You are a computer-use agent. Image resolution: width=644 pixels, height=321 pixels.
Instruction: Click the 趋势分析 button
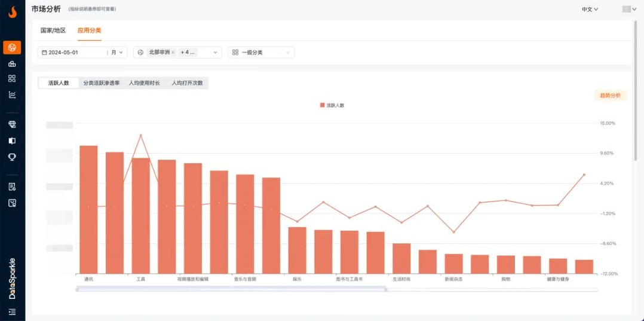[610, 96]
